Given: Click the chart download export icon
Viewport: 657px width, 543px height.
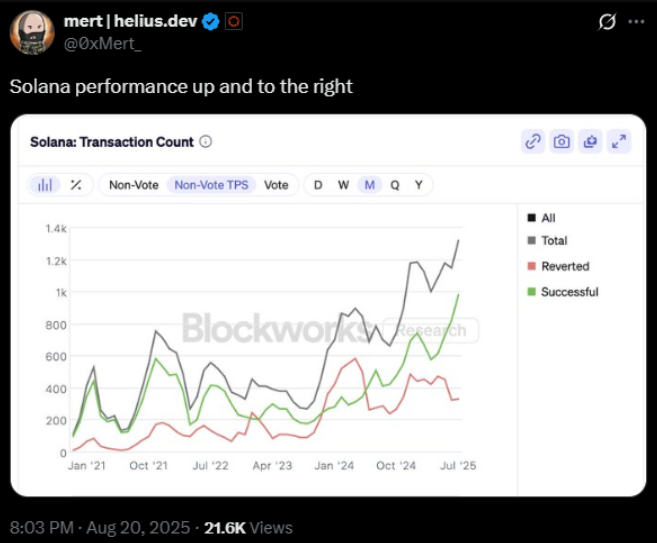Looking at the screenshot, I should tap(590, 142).
